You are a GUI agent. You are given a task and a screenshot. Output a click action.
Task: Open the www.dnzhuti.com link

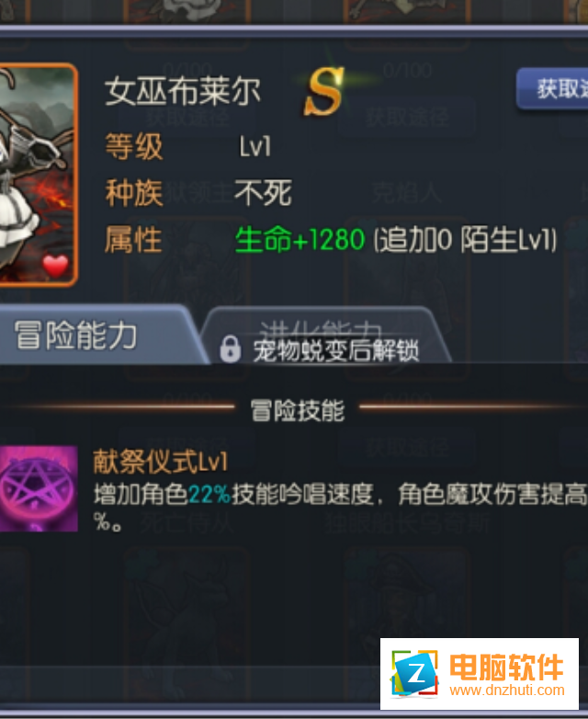[507, 690]
